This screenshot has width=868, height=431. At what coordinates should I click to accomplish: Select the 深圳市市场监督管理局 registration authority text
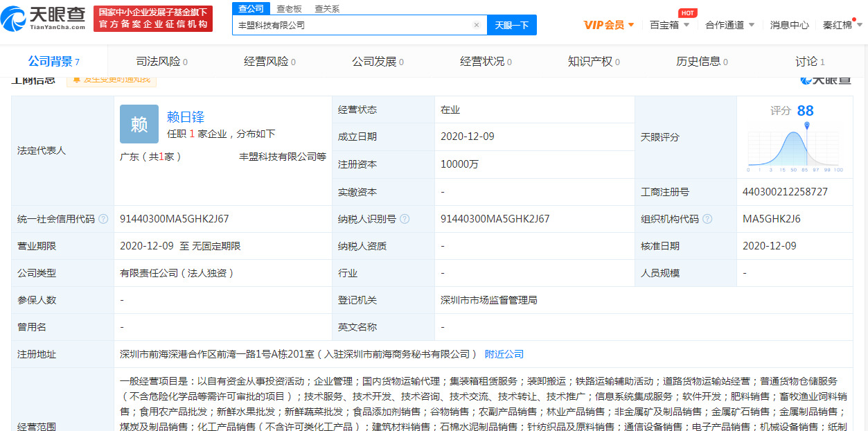(x=489, y=300)
